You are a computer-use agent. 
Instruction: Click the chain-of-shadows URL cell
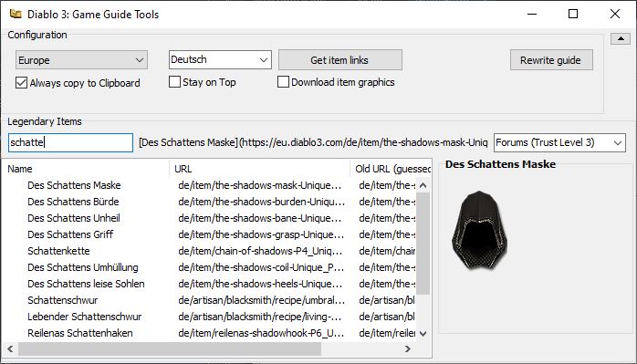coord(260,251)
